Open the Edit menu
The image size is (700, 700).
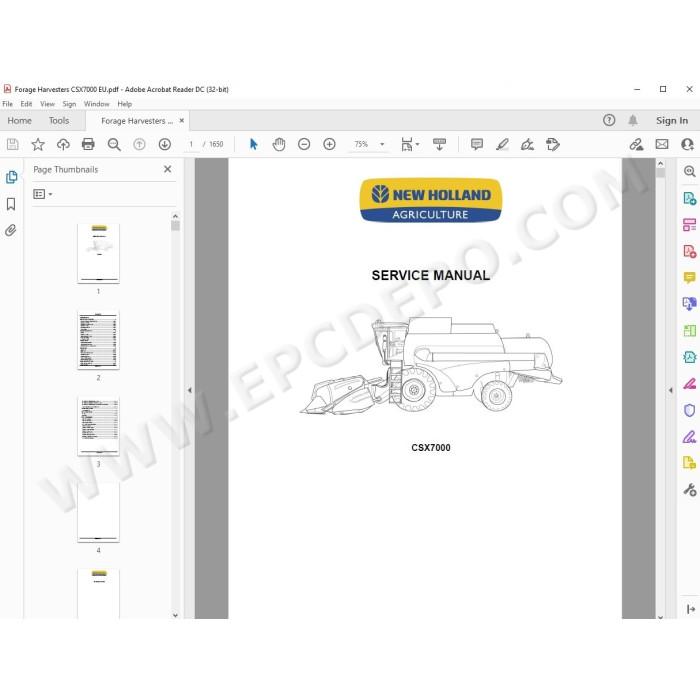click(x=26, y=104)
